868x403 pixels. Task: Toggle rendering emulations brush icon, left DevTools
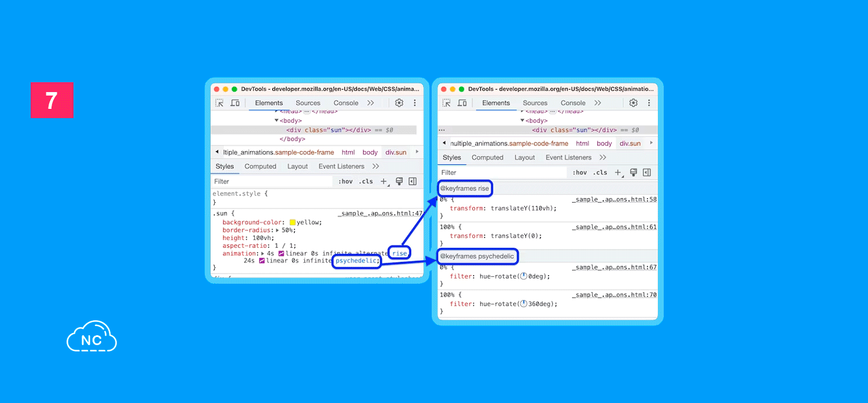coord(399,181)
